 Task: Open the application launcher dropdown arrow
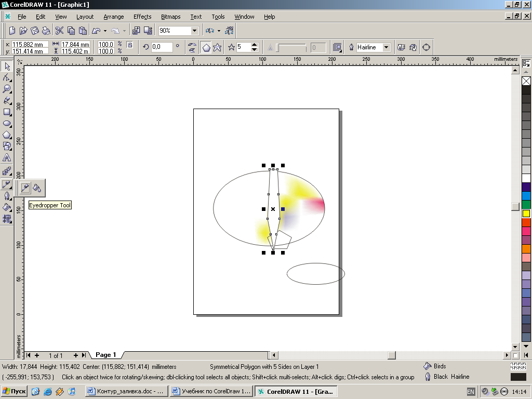tap(219, 31)
